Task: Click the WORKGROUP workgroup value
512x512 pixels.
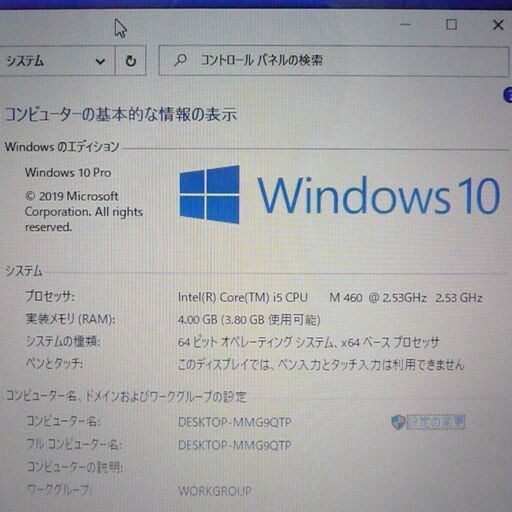Action: point(215,491)
